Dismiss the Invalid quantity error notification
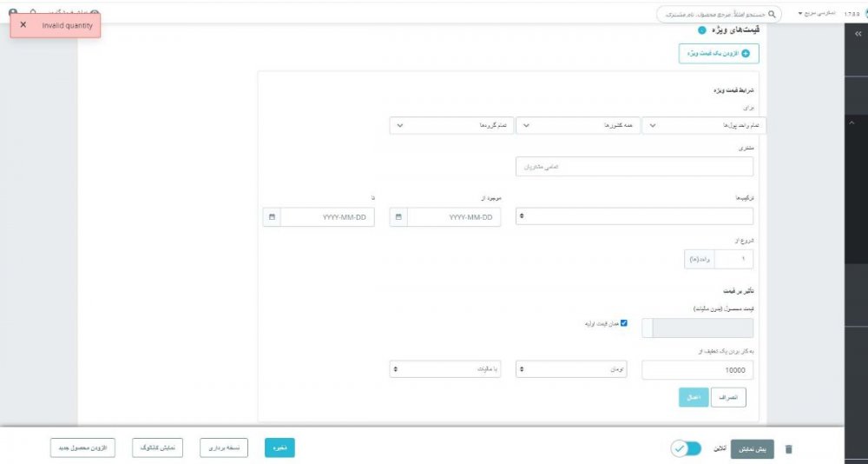Image resolution: width=868 pixels, height=464 pixels. pos(23,25)
